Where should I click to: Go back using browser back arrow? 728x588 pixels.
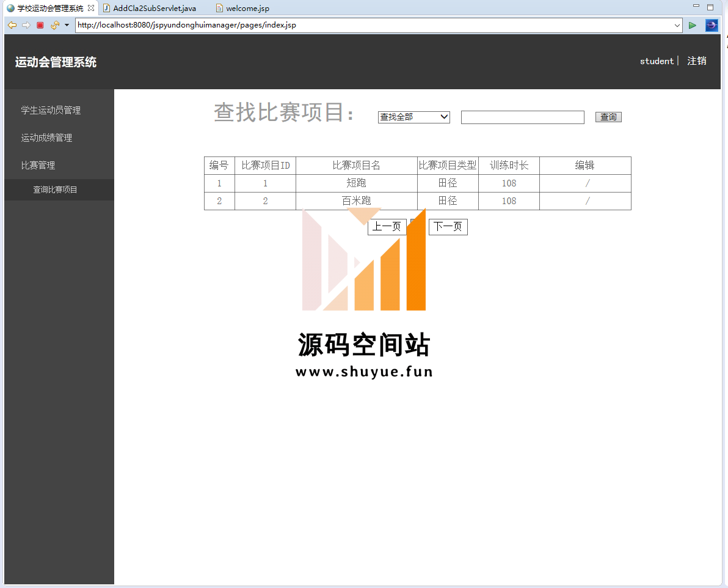pos(12,25)
